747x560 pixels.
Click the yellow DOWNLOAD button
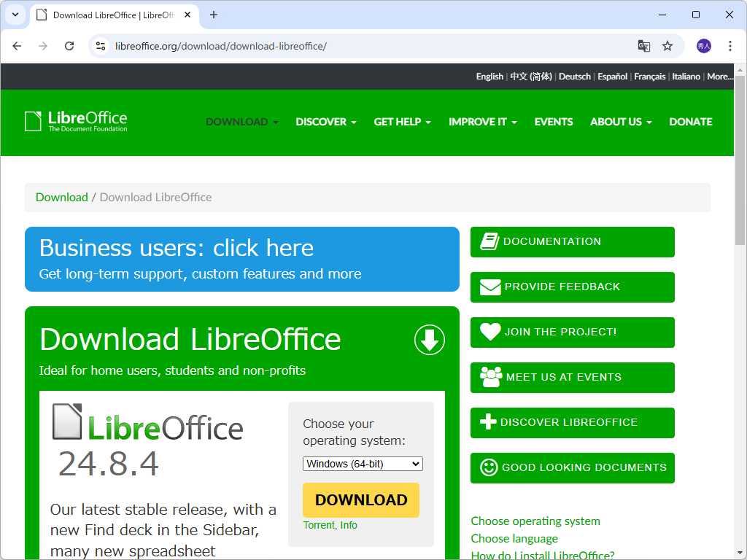coord(360,500)
